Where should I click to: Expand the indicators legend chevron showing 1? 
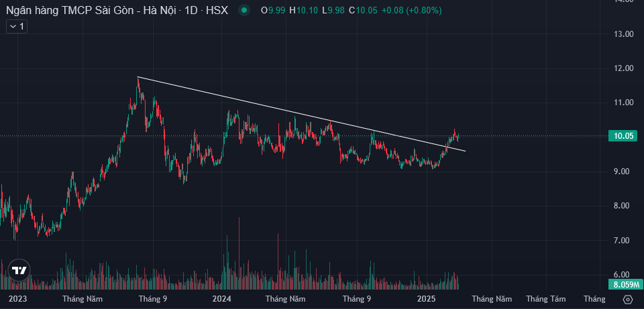17,27
